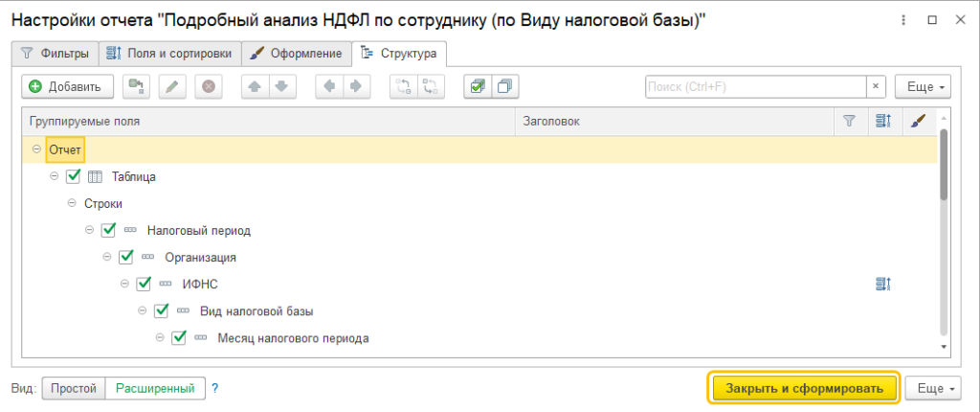Open the bottom Еще dropdown
This screenshot has height=412, width=980.
933,388
